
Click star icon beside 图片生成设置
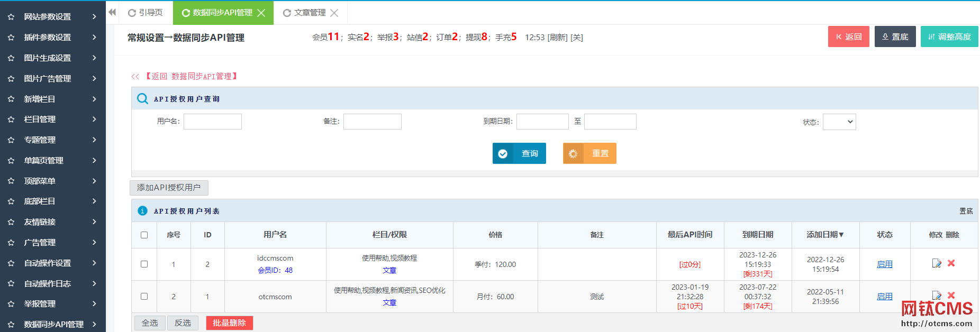[11, 58]
